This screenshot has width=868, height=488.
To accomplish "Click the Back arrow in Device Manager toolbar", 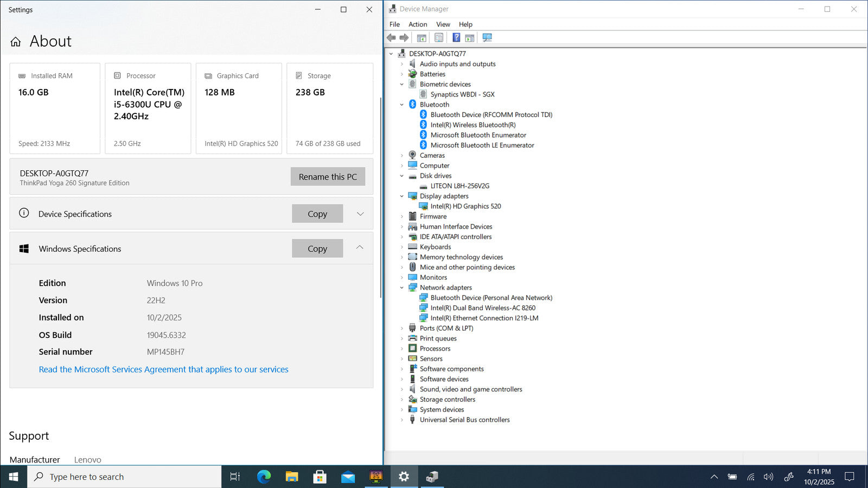I will [391, 37].
